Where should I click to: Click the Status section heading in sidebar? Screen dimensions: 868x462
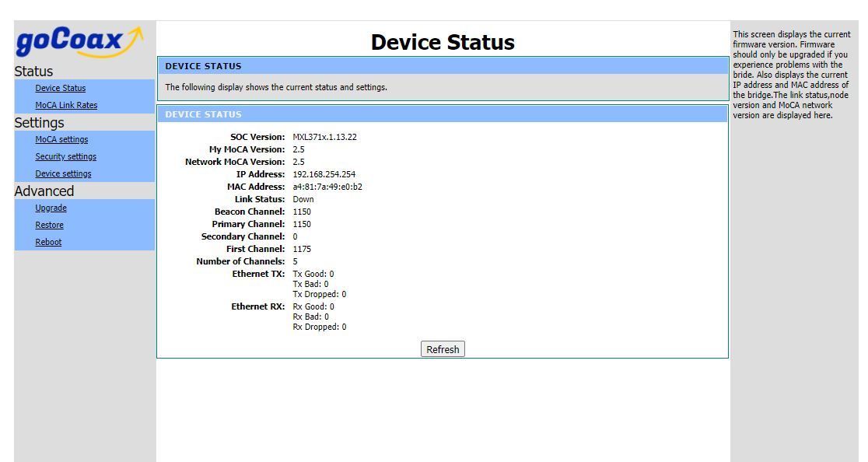33,72
